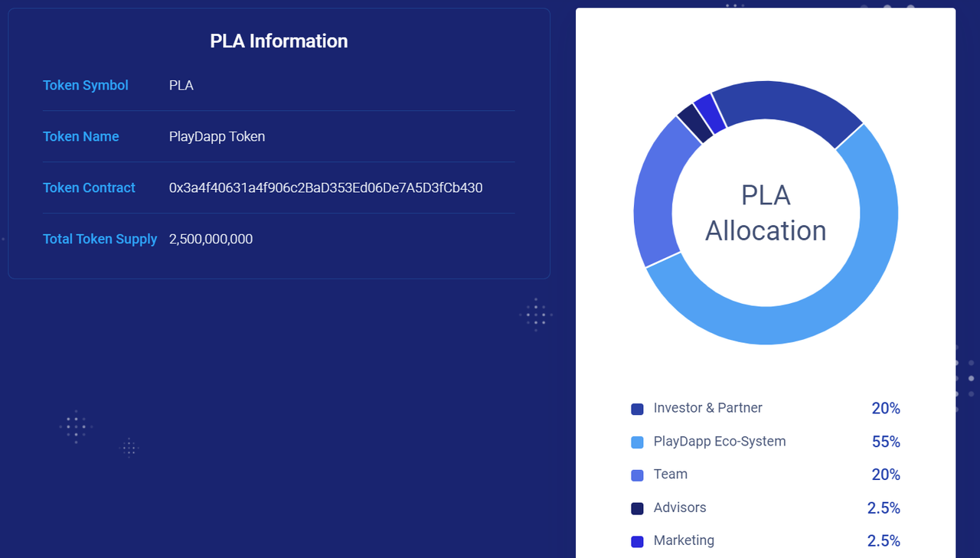The height and width of the screenshot is (558, 980).
Task: Click the 'Advisors' legend label
Action: (x=680, y=507)
